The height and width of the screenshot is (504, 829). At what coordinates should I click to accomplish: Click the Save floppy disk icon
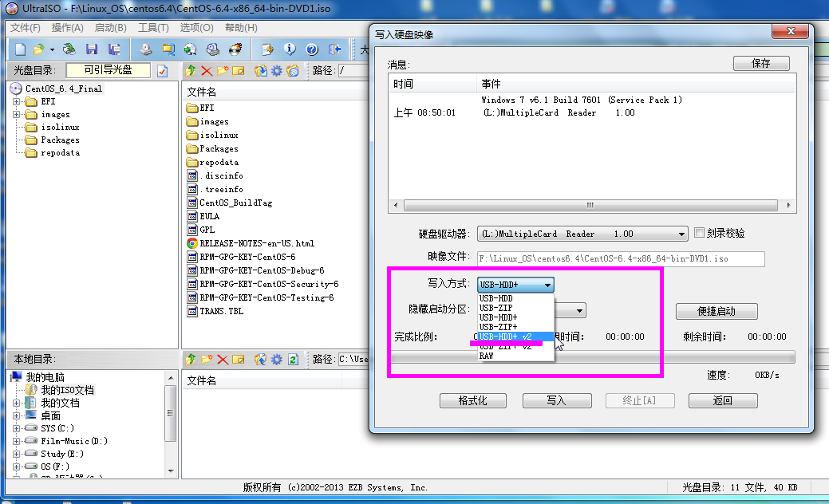click(x=92, y=49)
